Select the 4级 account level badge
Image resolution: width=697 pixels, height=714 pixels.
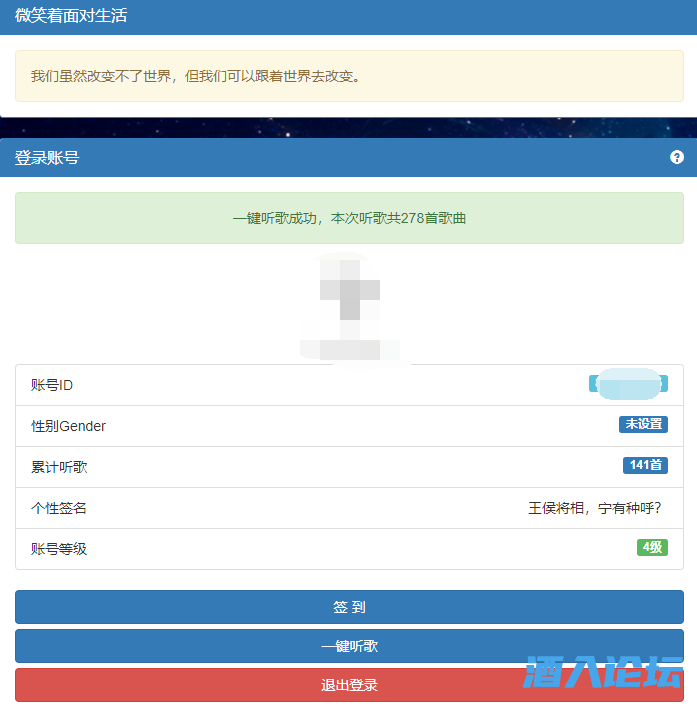[x=652, y=547]
